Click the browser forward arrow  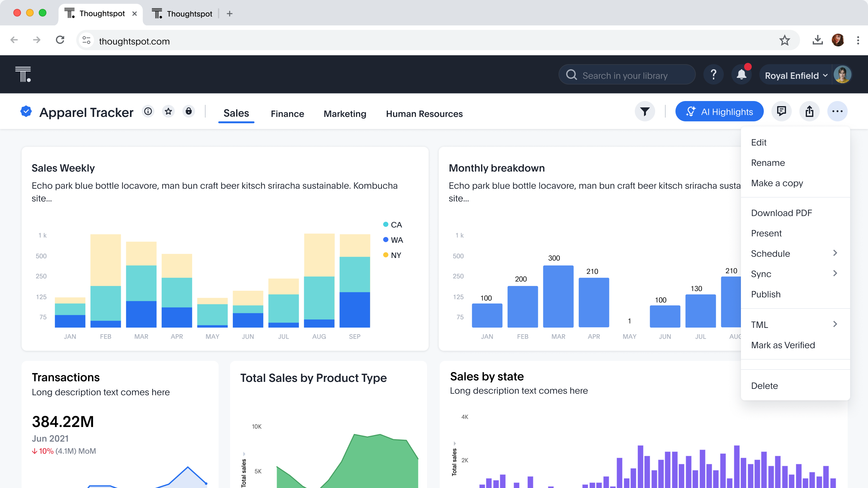tap(37, 40)
